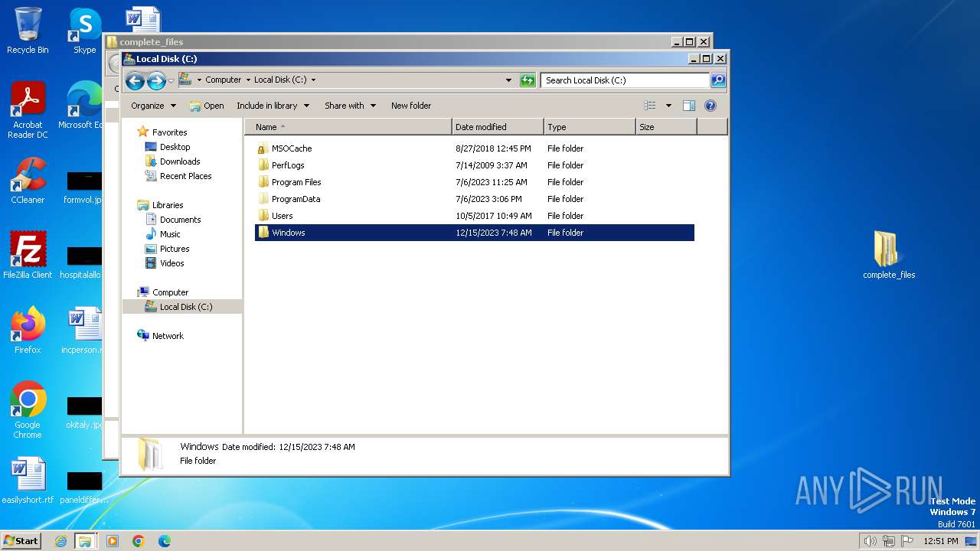Click in the Search Local Disk (C:) field
Image resolution: width=980 pixels, height=551 pixels.
pyautogui.click(x=626, y=80)
